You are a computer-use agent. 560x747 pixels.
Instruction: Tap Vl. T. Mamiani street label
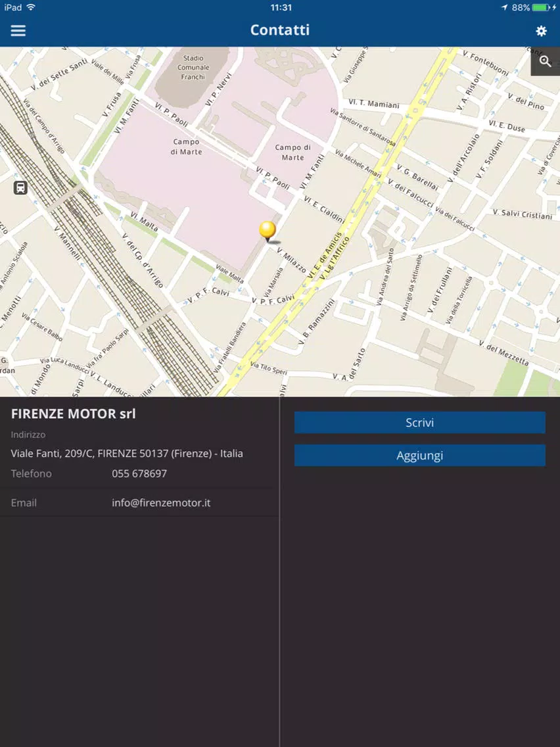point(374,103)
